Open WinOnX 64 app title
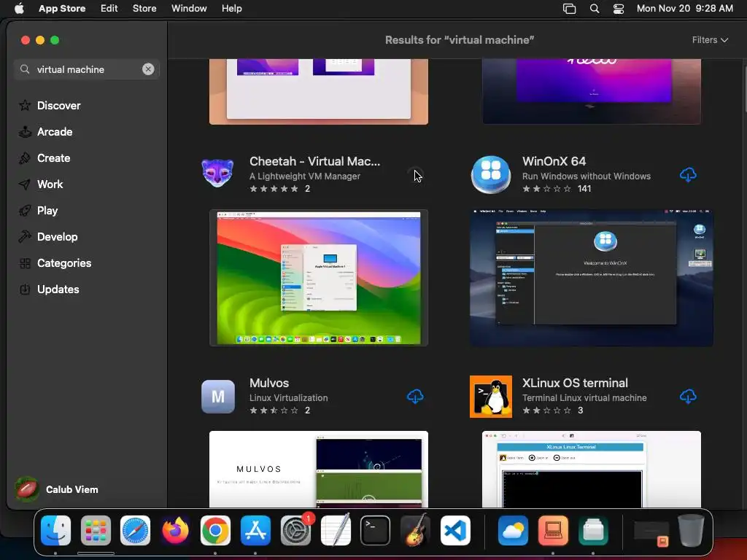Screen dimensions: 747x560 (x=554, y=161)
